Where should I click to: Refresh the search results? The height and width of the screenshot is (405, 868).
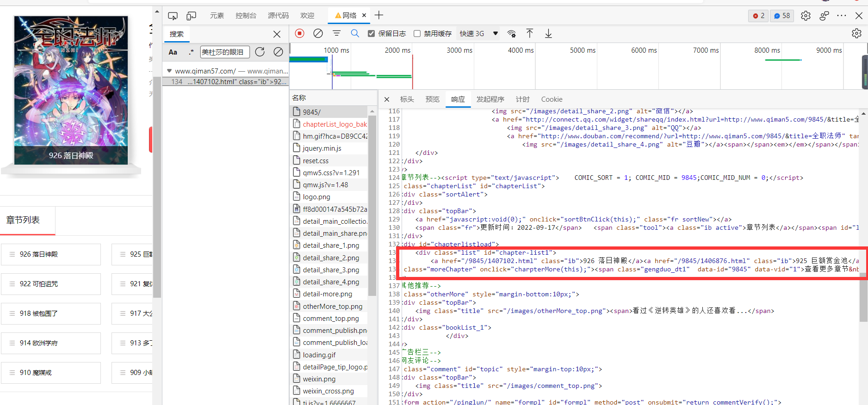point(260,52)
